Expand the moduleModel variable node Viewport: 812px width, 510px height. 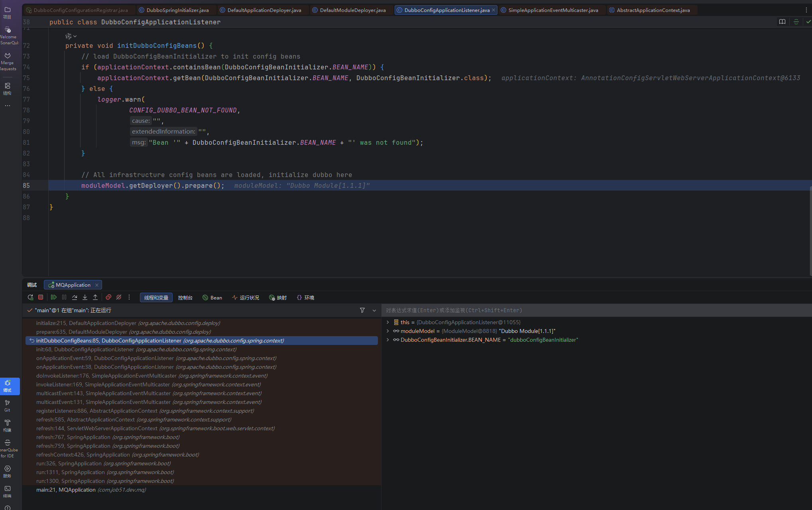(388, 331)
